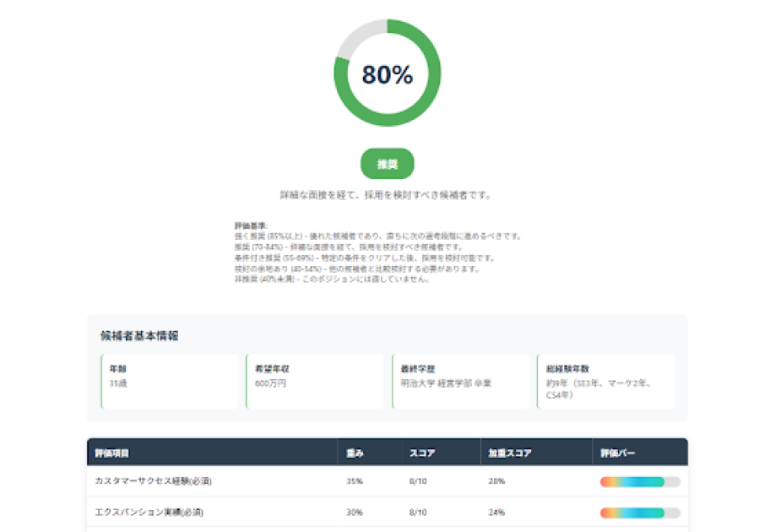Click the スコア column header
This screenshot has height=532, width=770.
click(422, 453)
